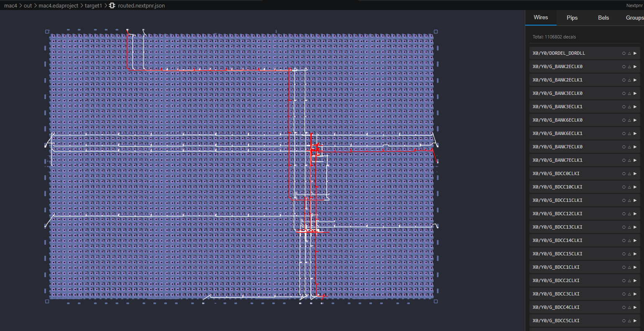The image size is (644, 331).
Task: Click the circle icon for X0/Y0/G_BDCC4CLKI
Action: (x=624, y=307)
